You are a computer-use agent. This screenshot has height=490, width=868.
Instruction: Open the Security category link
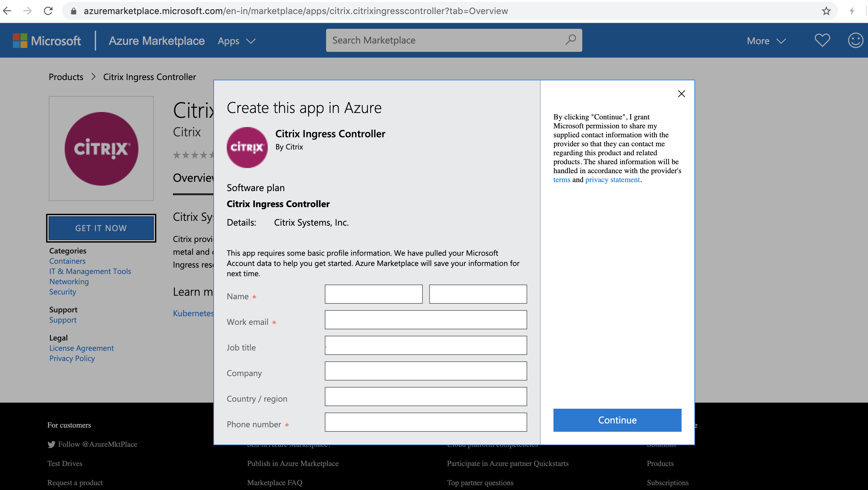click(63, 292)
